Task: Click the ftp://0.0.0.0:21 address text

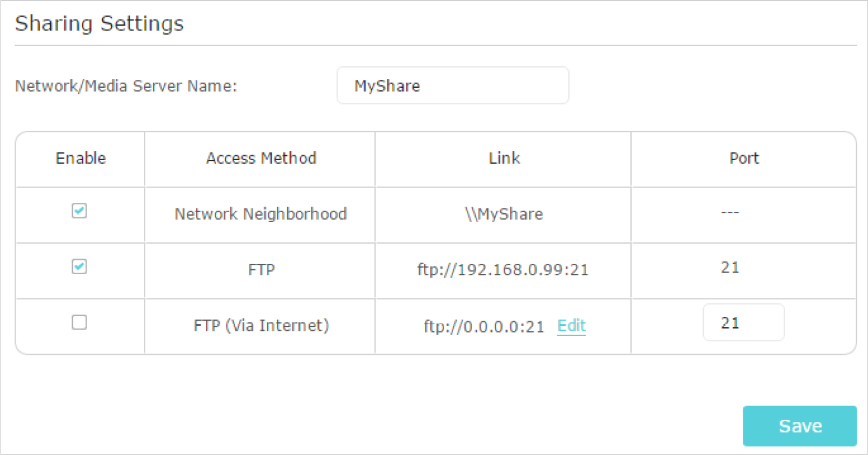Action: click(484, 327)
